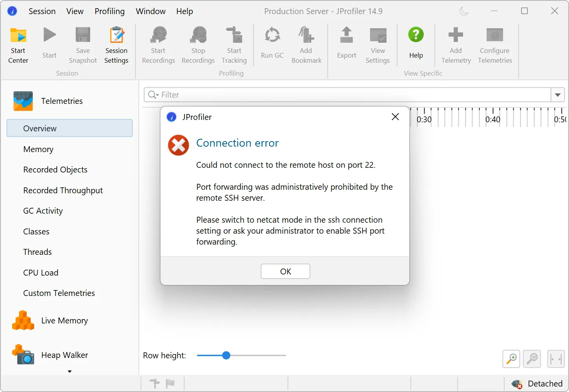Open Configure Telemetries

point(495,45)
